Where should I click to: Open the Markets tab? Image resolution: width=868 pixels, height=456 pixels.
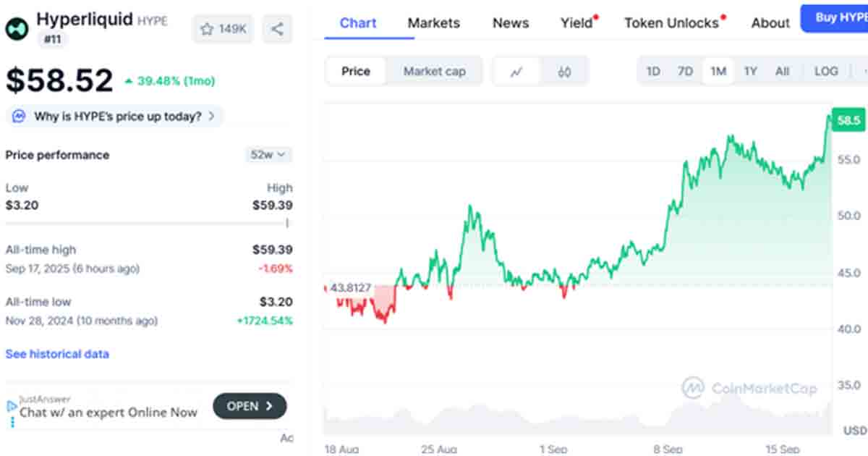tap(433, 23)
